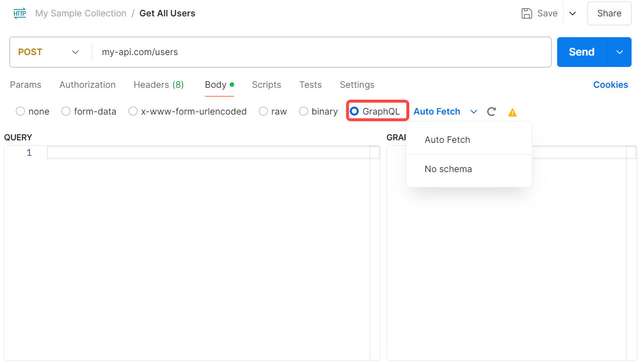Click the schema refresh icon
This screenshot has height=364, width=641.
coord(491,112)
